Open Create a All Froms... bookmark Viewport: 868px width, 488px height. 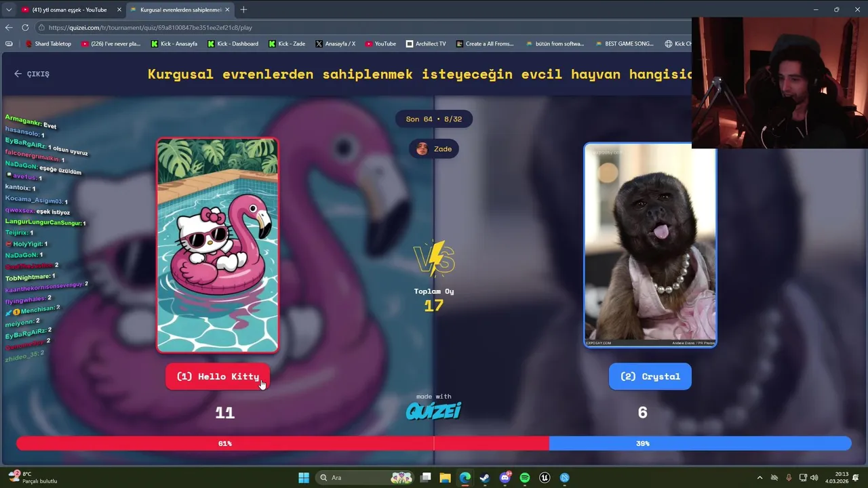[486, 43]
